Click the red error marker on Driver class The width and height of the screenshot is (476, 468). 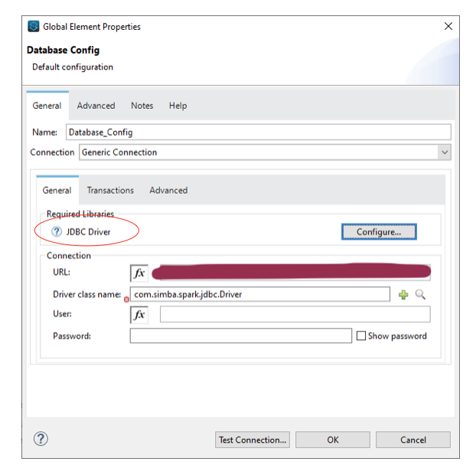pyautogui.click(x=127, y=299)
